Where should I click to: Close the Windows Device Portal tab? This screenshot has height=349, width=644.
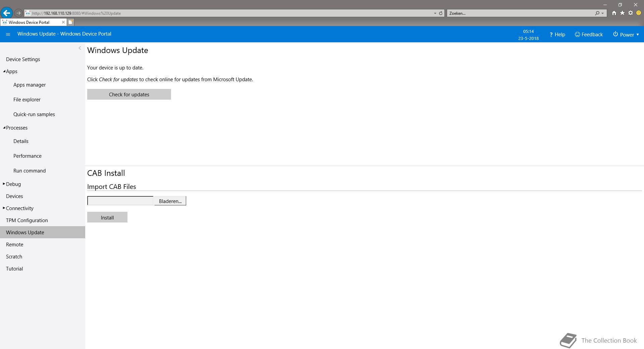63,22
